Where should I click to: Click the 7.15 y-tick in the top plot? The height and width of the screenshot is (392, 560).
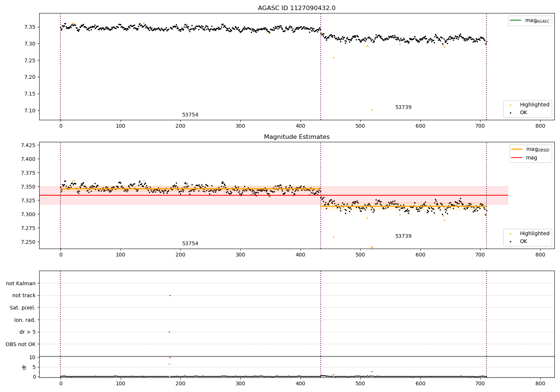click(30, 94)
